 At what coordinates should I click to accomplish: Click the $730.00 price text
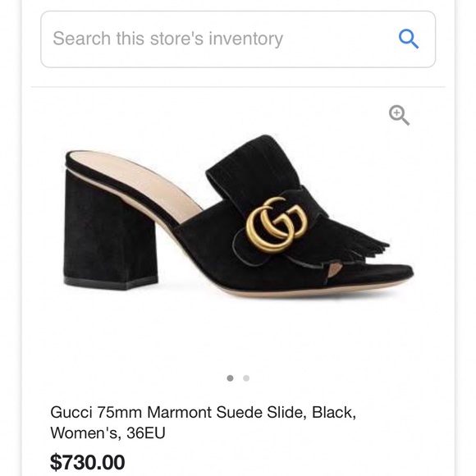click(x=88, y=462)
